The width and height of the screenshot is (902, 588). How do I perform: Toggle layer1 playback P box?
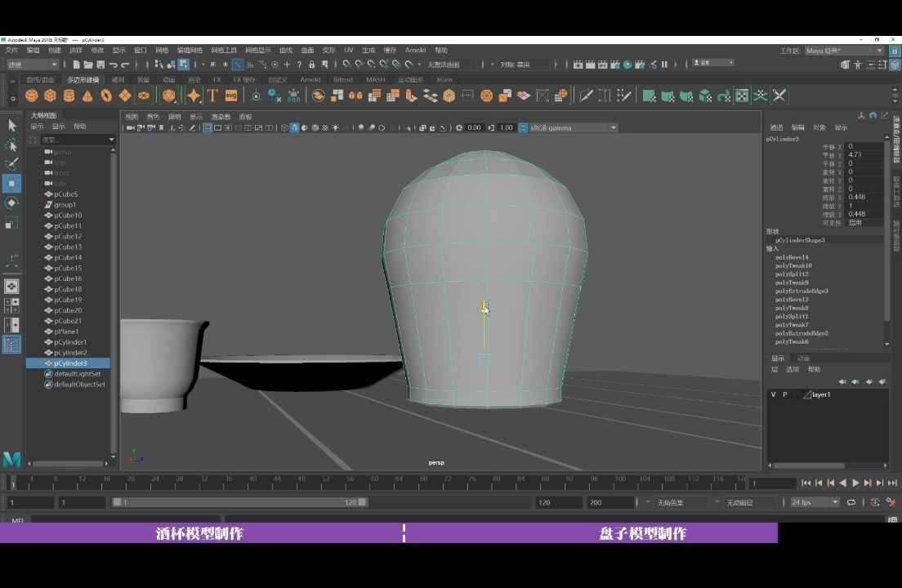(785, 394)
